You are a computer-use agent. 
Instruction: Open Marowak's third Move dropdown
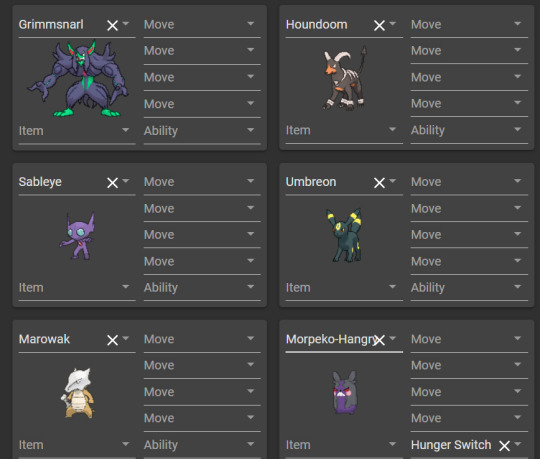click(x=202, y=392)
